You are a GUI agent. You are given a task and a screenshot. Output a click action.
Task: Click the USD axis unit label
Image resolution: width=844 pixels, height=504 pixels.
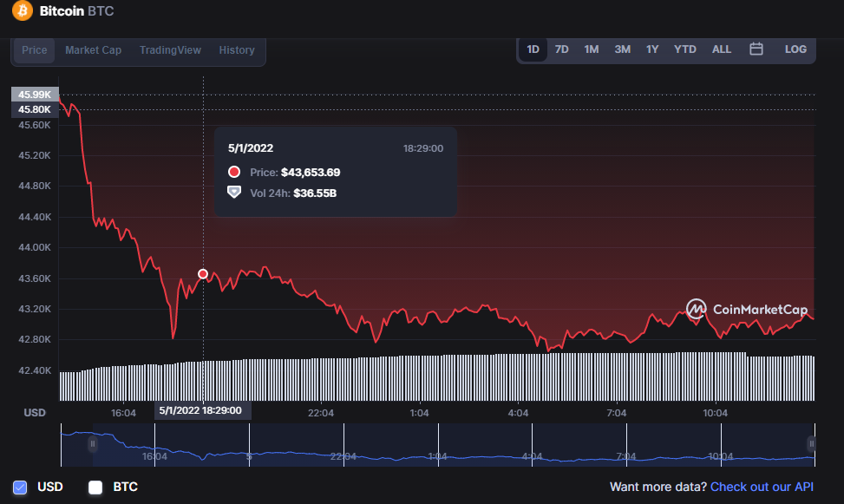coord(35,412)
